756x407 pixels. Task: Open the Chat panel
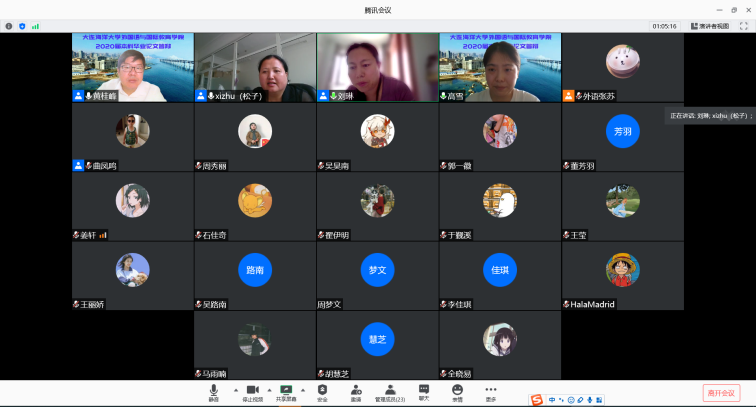click(x=424, y=391)
